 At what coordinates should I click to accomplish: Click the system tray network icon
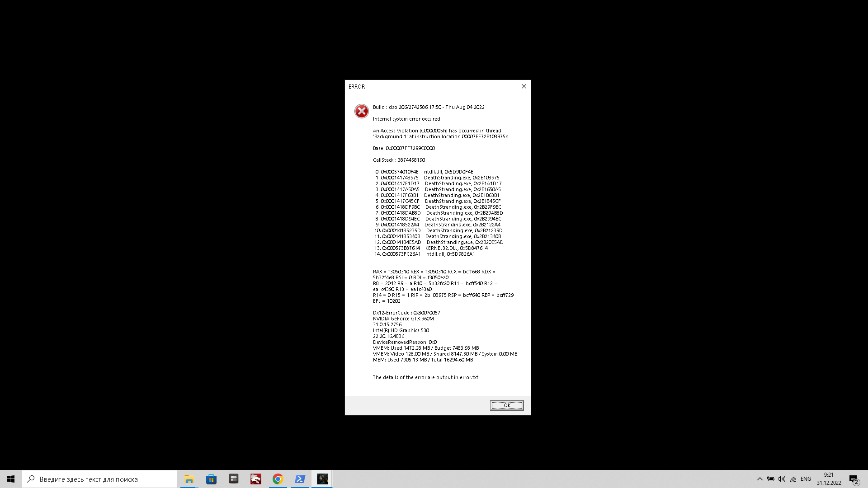(x=793, y=479)
